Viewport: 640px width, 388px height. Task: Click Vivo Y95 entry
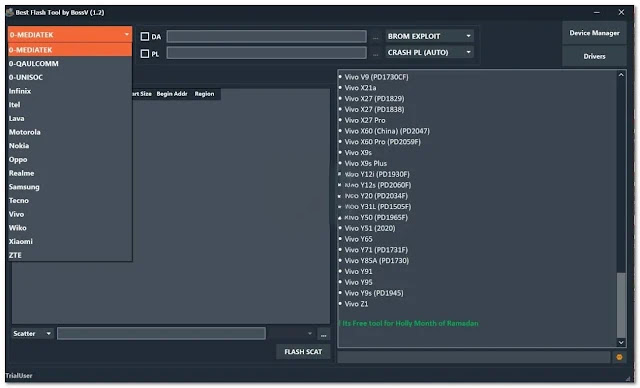(358, 282)
